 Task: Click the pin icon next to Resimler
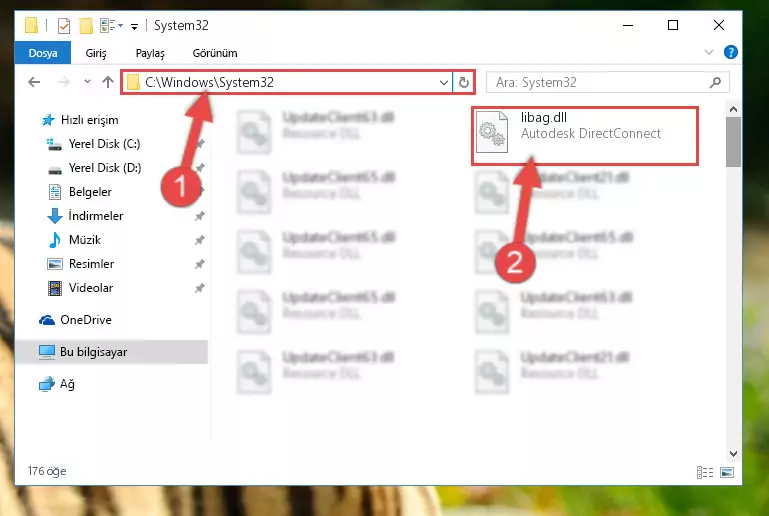click(x=200, y=264)
